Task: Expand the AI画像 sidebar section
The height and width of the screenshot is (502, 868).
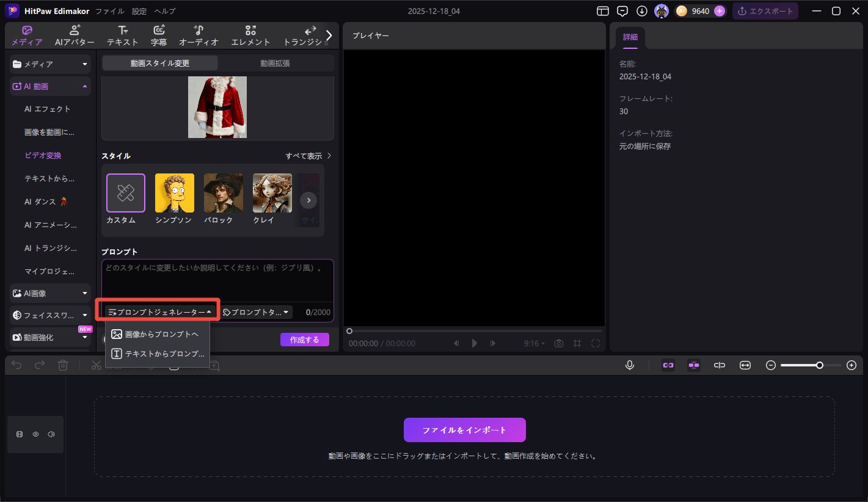Action: click(50, 293)
